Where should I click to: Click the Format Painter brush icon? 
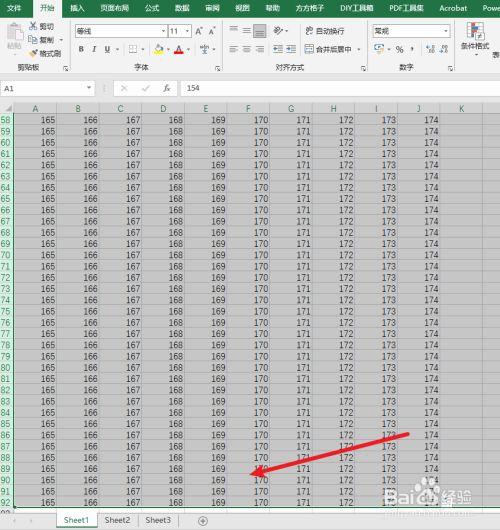coord(33,53)
